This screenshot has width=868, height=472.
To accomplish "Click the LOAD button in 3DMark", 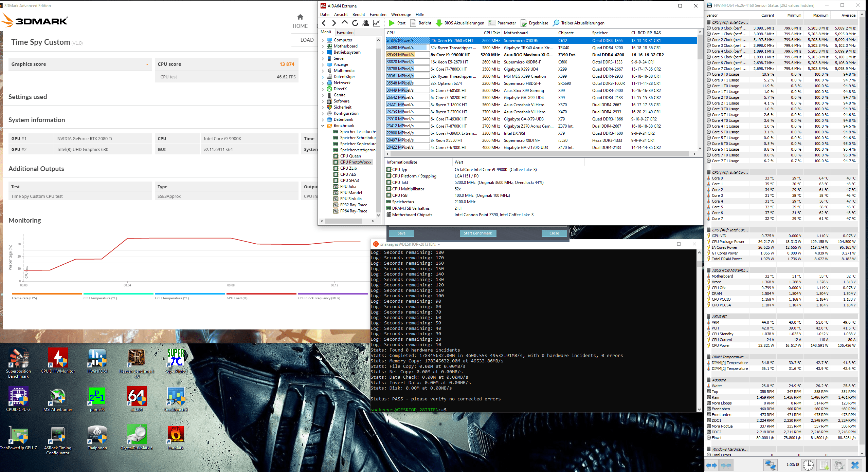I will [307, 40].
